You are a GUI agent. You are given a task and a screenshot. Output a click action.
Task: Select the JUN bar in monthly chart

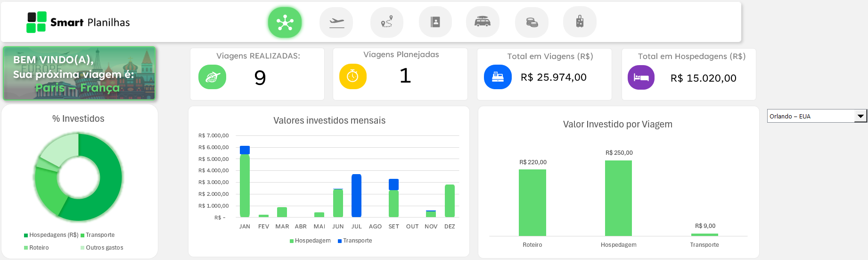coord(338,203)
